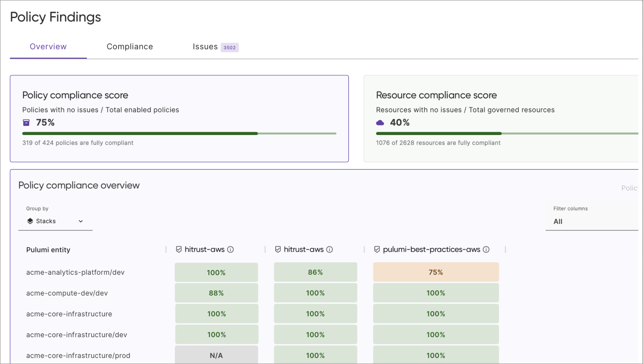Expand the Group by chevron arrow

coord(80,221)
